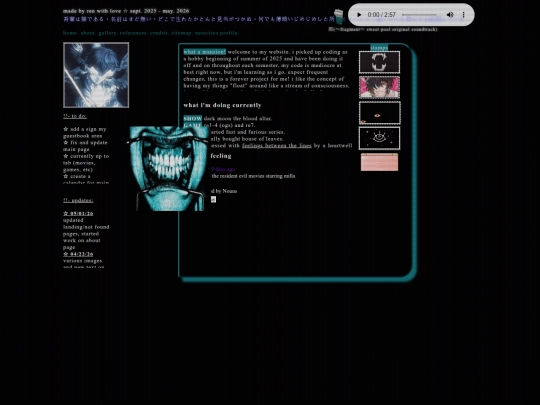540x405 pixels.
Task: Open audio player more options menu
Action: coord(464,15)
